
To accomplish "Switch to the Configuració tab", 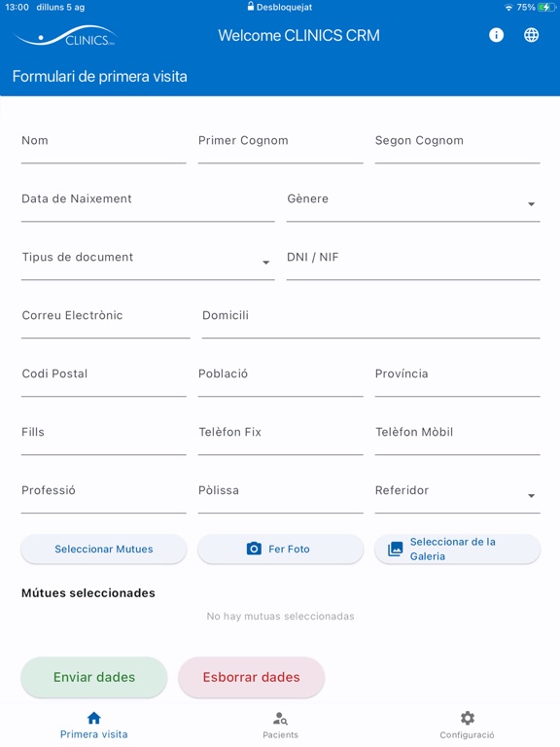I will [467, 725].
